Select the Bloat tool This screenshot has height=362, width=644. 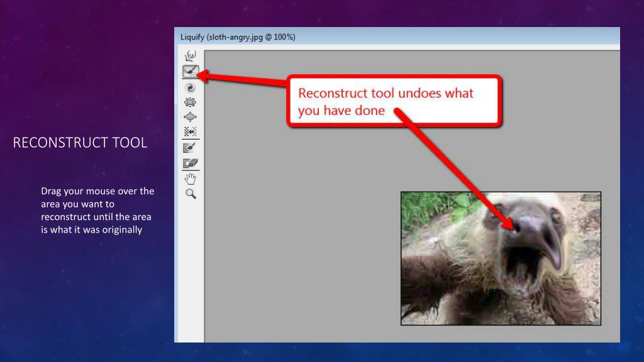[x=190, y=117]
